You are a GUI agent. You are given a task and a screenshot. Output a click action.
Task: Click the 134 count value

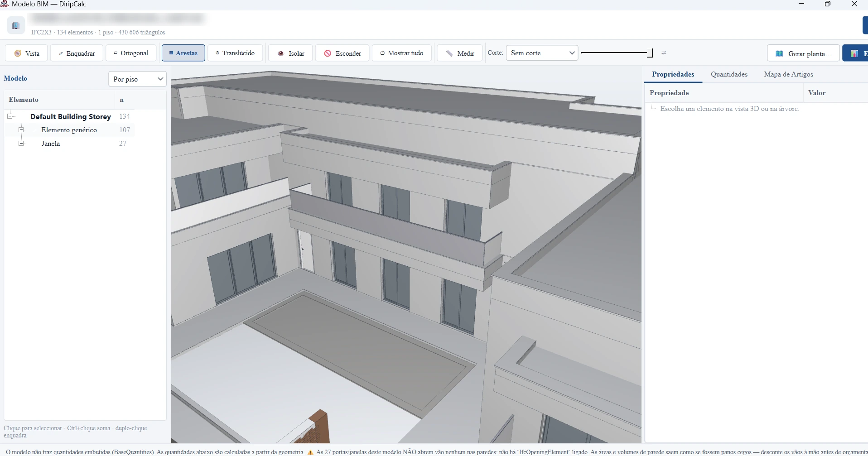coord(125,116)
